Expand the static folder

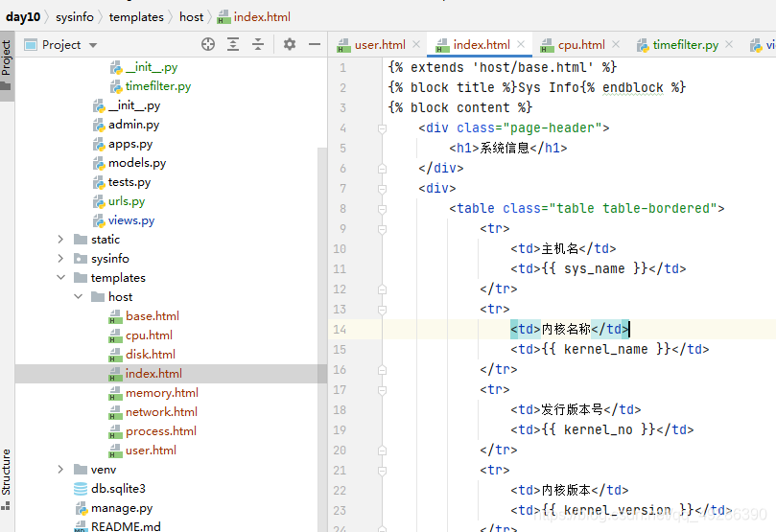(x=60, y=240)
